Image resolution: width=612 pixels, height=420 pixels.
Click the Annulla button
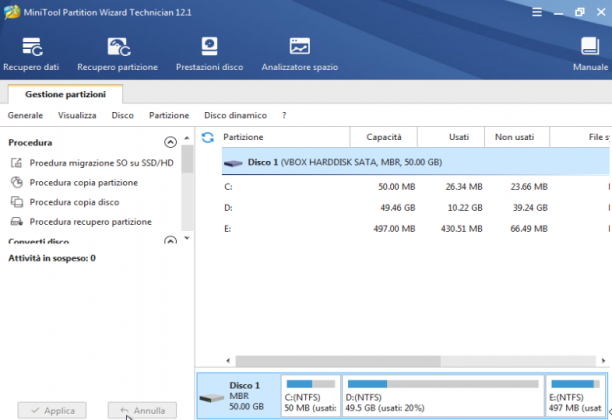pos(142,411)
